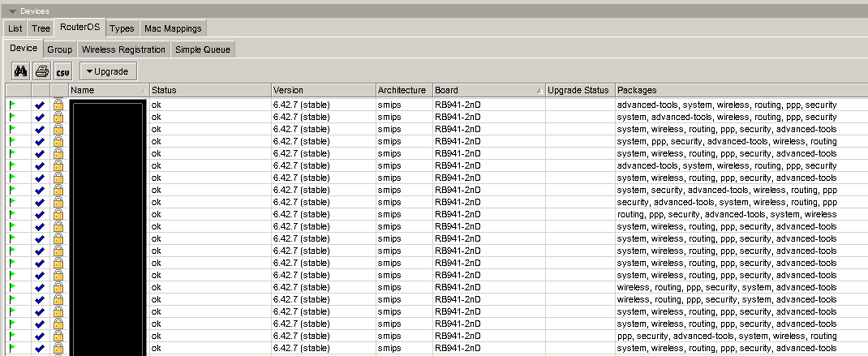Click blue checkmark in row 'routing, ppp, security, advanced-tools, system, wireless'

pos(39,215)
